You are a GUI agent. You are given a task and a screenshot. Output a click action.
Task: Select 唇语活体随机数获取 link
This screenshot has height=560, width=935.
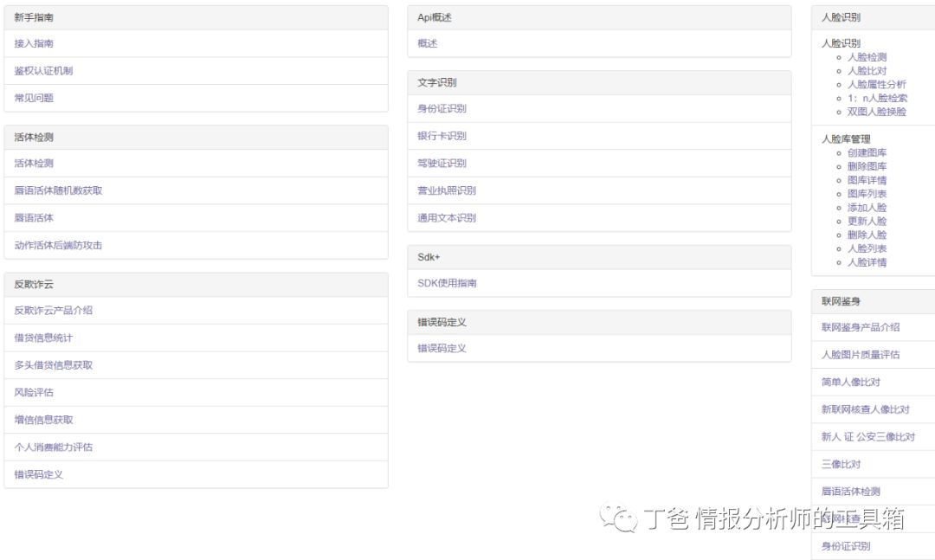point(58,190)
